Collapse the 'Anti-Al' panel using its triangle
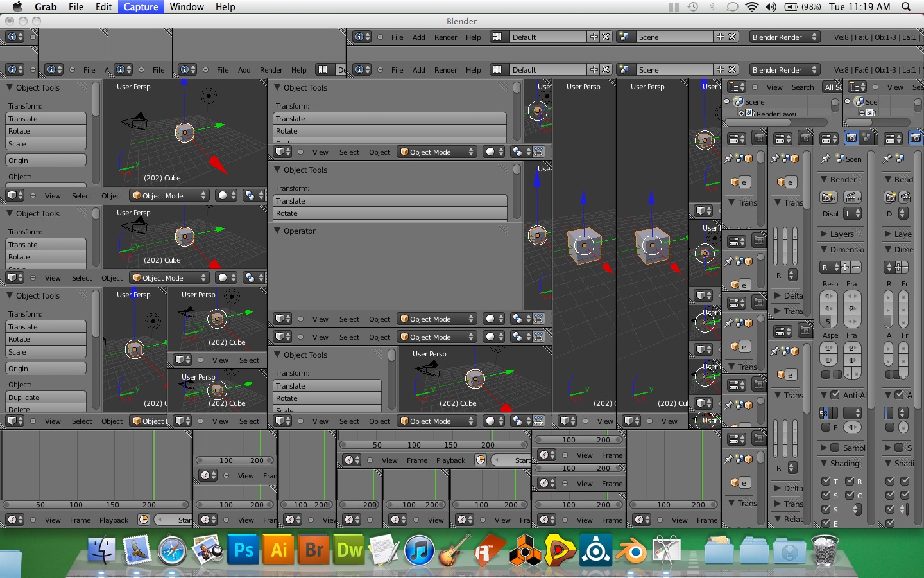This screenshot has width=924, height=578. pyautogui.click(x=825, y=395)
